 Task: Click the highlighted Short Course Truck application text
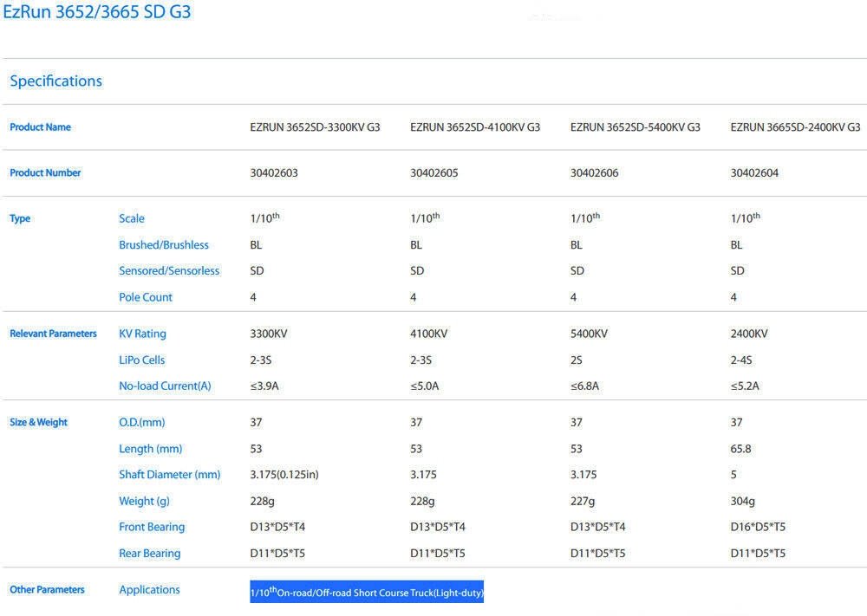click(366, 593)
